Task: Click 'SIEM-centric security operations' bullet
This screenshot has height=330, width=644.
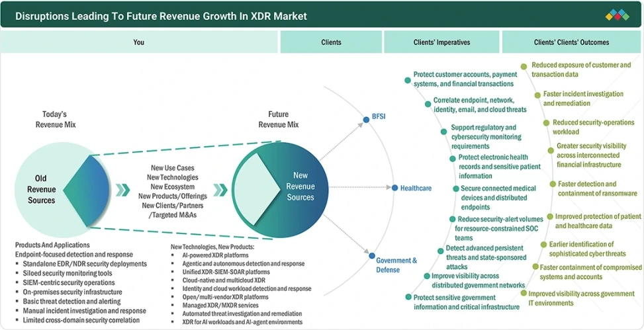Action: 69,283
